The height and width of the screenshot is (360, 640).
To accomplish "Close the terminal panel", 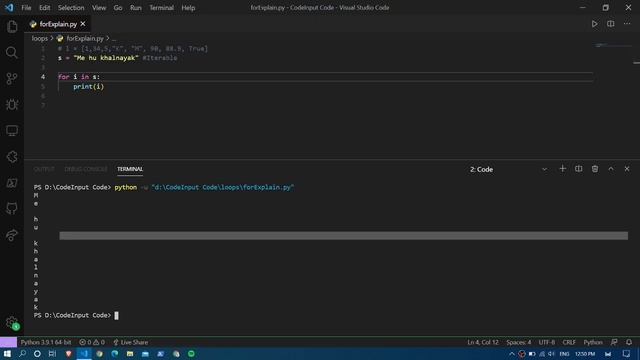I will (627, 169).
